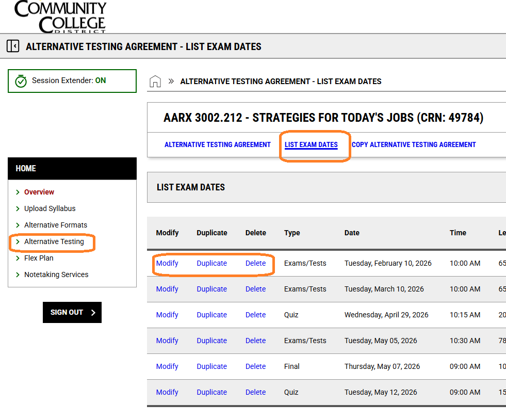Image resolution: width=506 pixels, height=420 pixels.
Task: Click the chevron beside Overview
Action: [x=18, y=192]
